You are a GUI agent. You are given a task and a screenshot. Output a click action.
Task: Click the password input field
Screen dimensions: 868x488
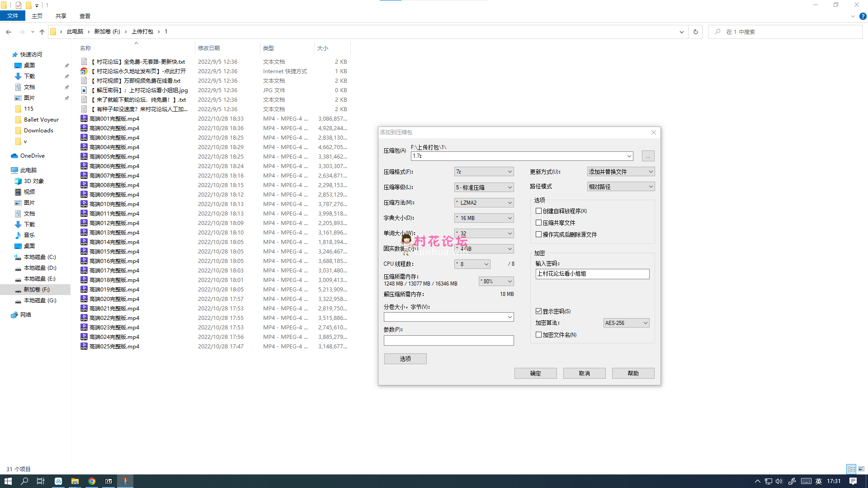[592, 274]
